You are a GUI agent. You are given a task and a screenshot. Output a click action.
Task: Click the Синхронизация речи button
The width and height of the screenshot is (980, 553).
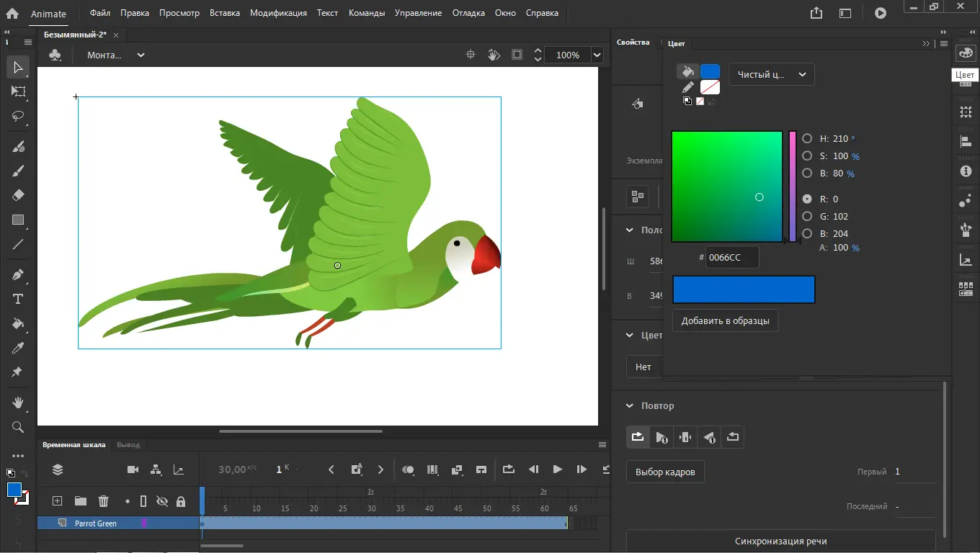click(780, 541)
